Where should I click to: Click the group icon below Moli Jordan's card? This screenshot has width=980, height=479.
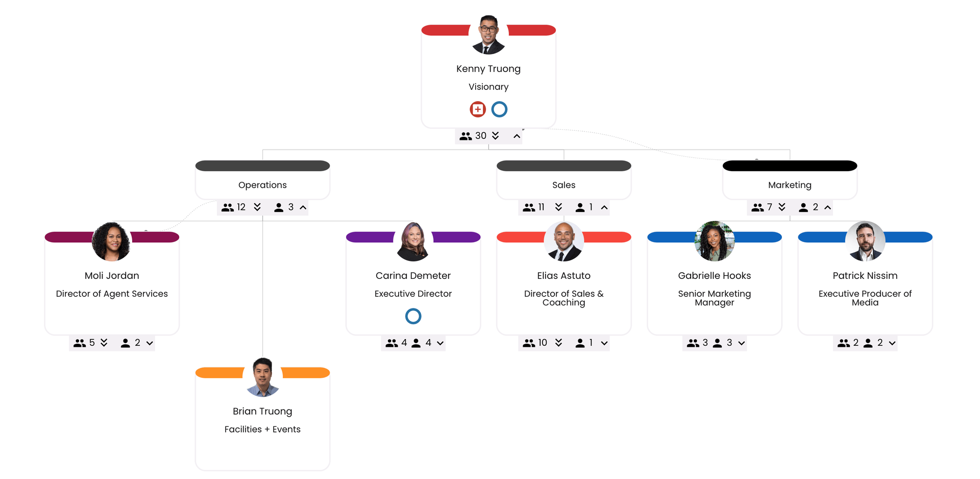coord(80,343)
